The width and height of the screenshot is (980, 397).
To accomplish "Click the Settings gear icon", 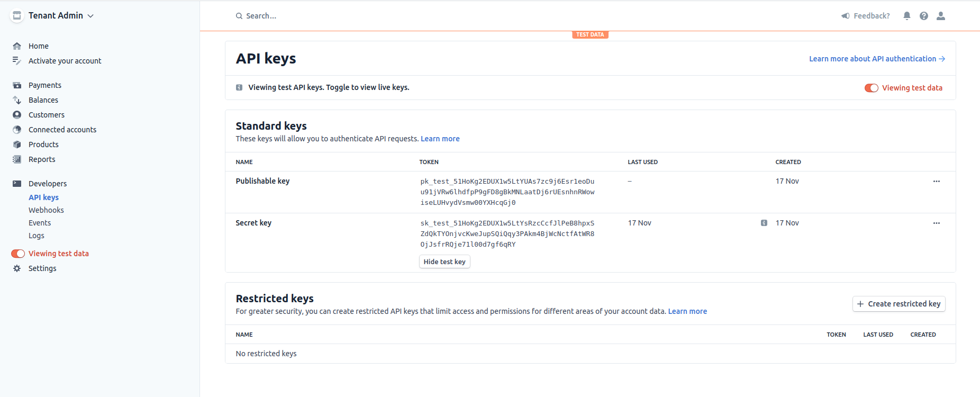I will click(x=17, y=268).
